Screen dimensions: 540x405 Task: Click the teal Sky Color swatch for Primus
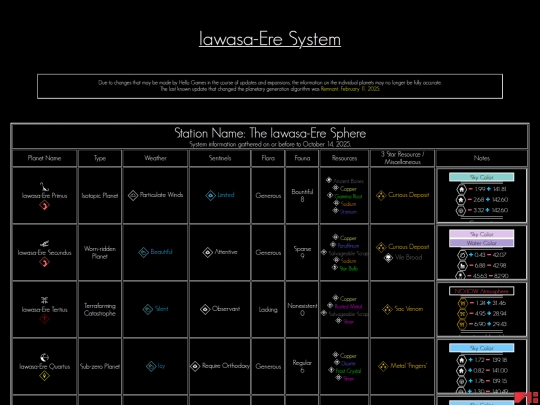point(481,177)
